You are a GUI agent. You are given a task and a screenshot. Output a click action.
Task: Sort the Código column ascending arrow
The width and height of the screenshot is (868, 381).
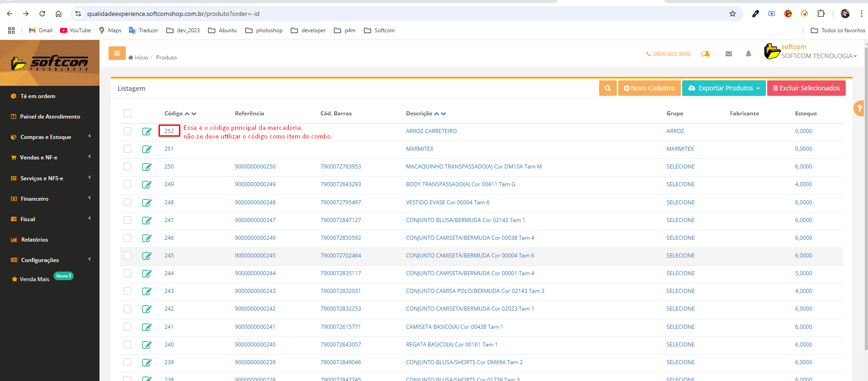187,114
